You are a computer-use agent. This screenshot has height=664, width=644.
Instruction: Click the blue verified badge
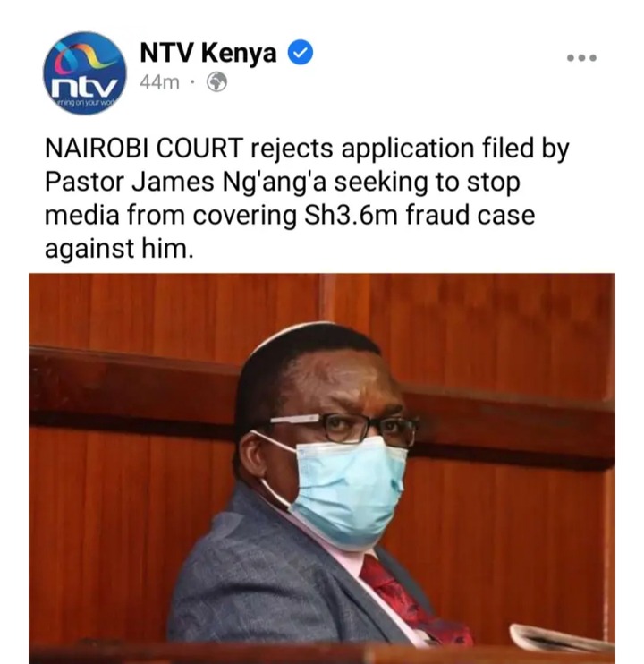tap(301, 53)
